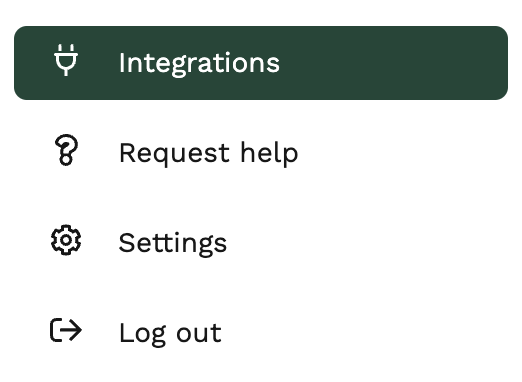The image size is (522, 382).
Task: Choose Log out from the sidebar
Action: point(261,333)
